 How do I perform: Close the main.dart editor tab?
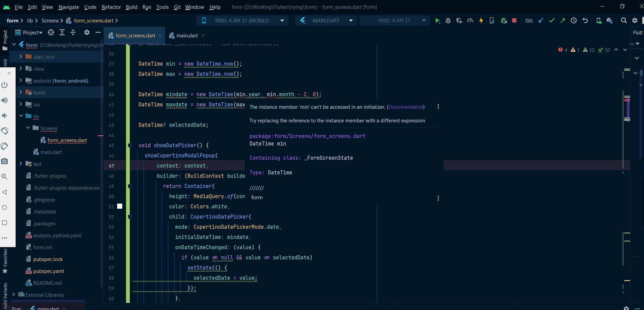tap(203, 35)
